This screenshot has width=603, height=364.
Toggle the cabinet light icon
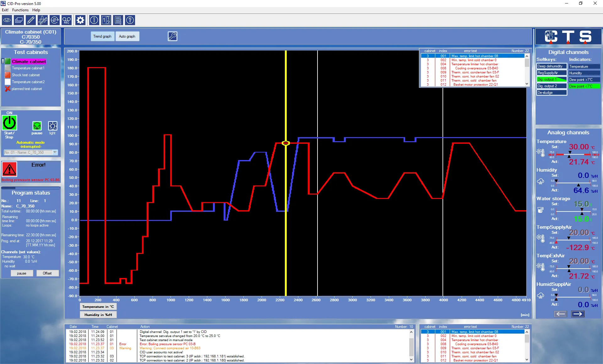tap(52, 126)
